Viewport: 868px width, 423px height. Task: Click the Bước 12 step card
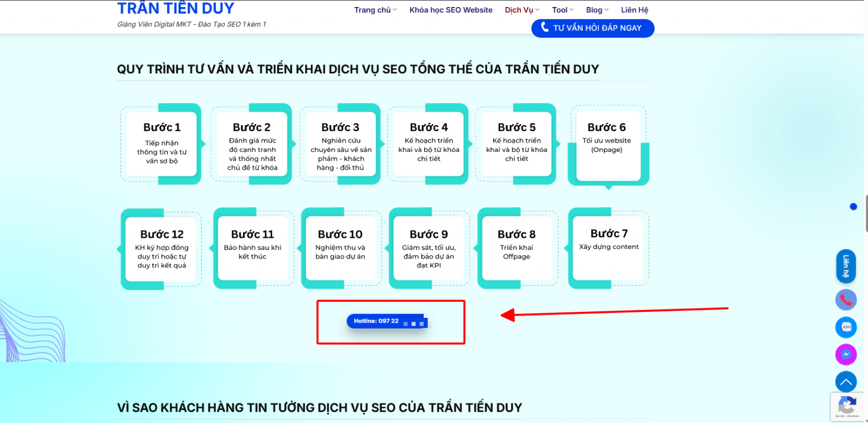(x=162, y=249)
